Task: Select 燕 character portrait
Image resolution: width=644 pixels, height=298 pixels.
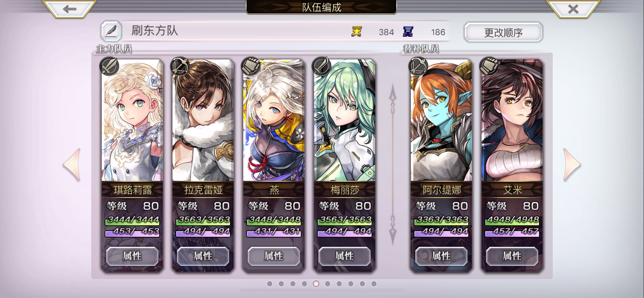Action: coord(274,120)
